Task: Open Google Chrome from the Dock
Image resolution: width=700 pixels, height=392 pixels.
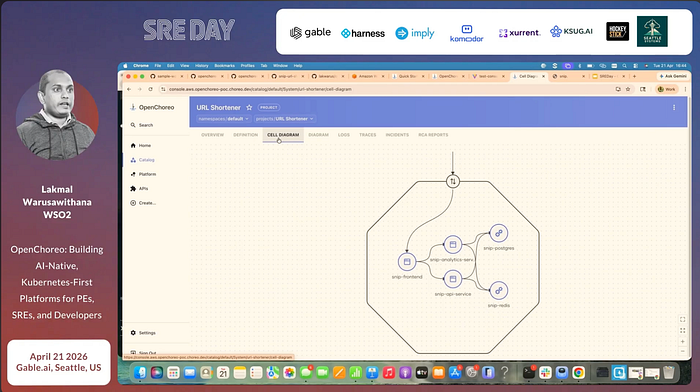Action: pos(579,372)
